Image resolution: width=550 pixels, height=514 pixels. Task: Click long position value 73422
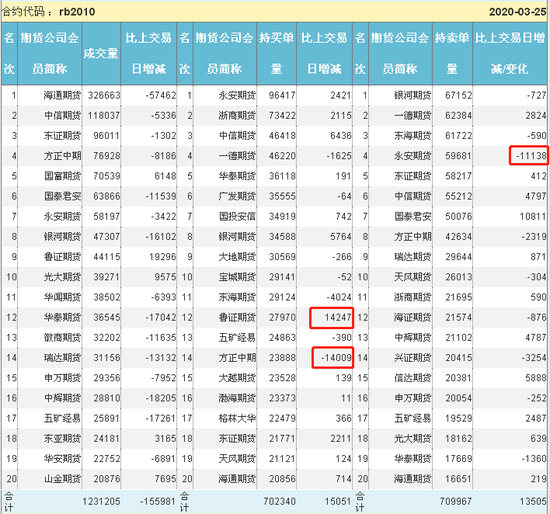[282, 116]
